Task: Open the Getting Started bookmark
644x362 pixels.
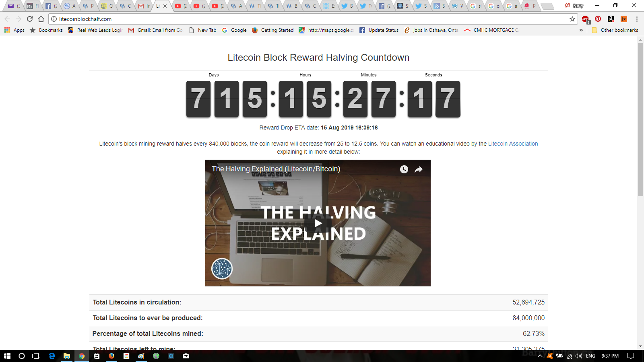Action: tap(273, 30)
